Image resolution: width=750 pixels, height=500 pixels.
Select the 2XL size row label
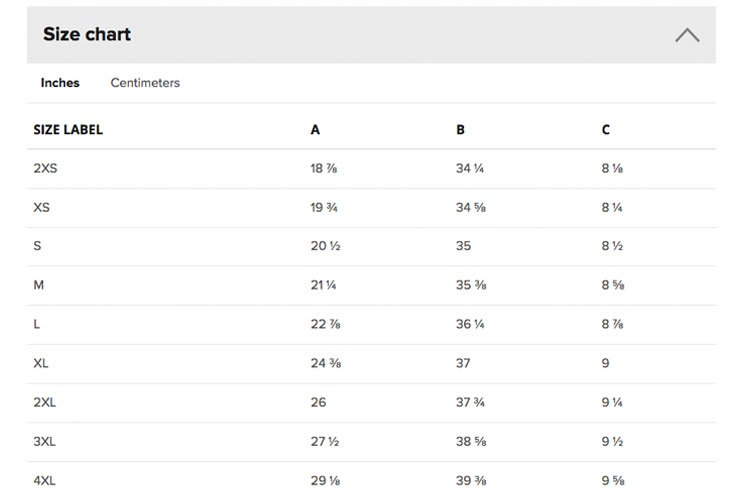44,402
